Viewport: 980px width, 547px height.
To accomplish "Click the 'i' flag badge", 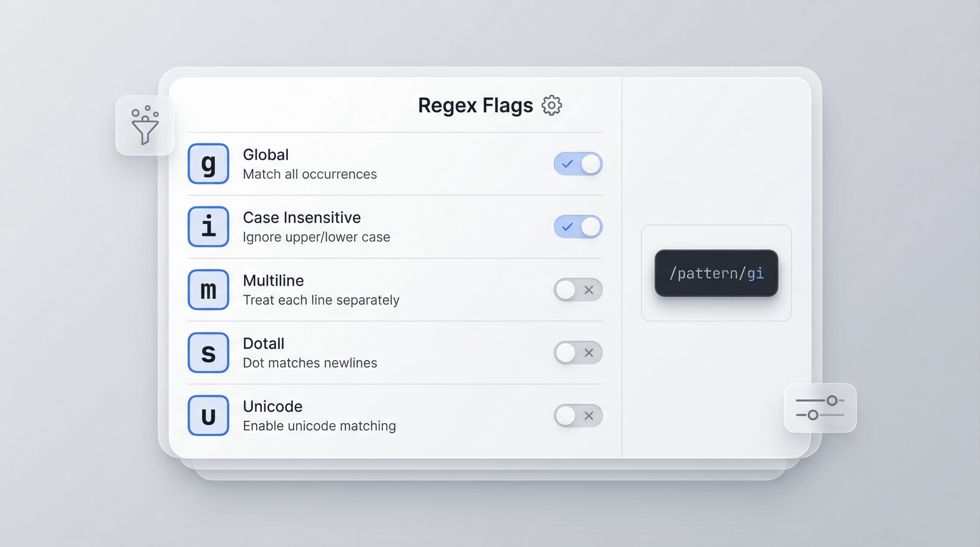I will coord(208,227).
